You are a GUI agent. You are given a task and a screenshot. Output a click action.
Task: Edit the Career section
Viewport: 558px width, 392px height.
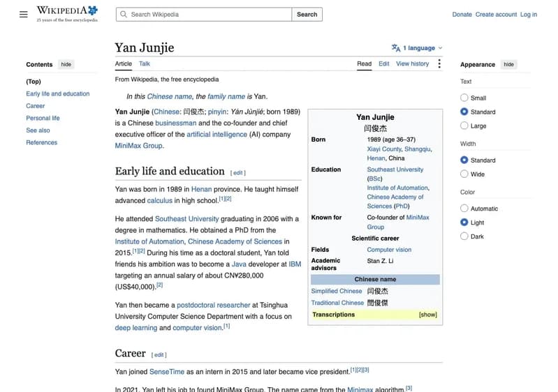point(159,355)
